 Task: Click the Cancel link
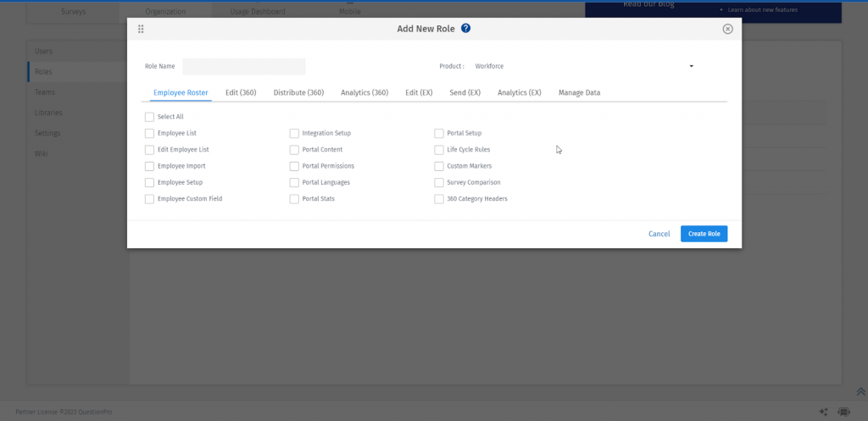[659, 234]
